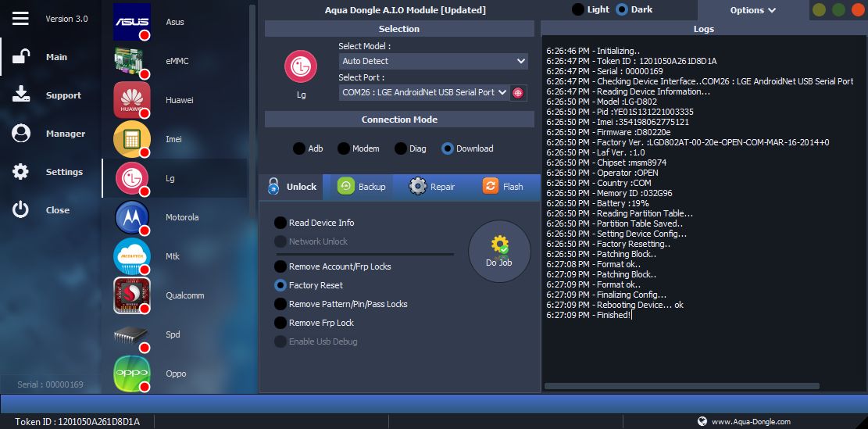This screenshot has width=868, height=429.
Task: Expand the Select Model dropdown
Action: (434, 61)
